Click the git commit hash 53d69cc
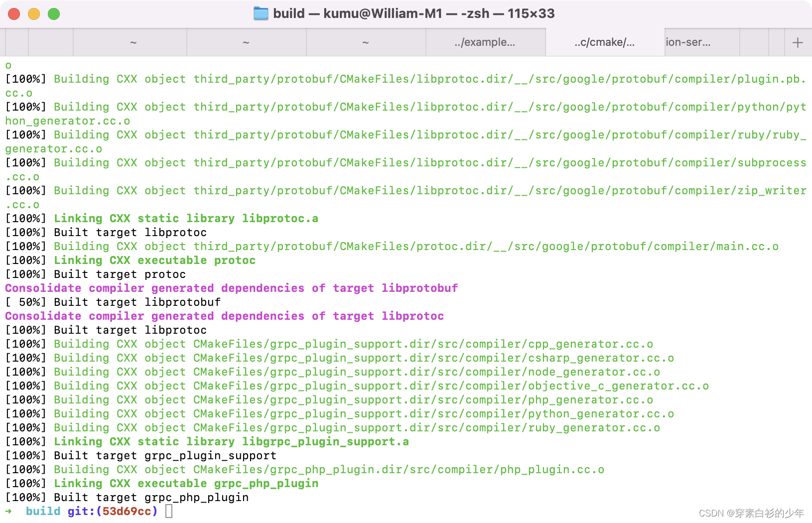The image size is (812, 523). coord(128,511)
